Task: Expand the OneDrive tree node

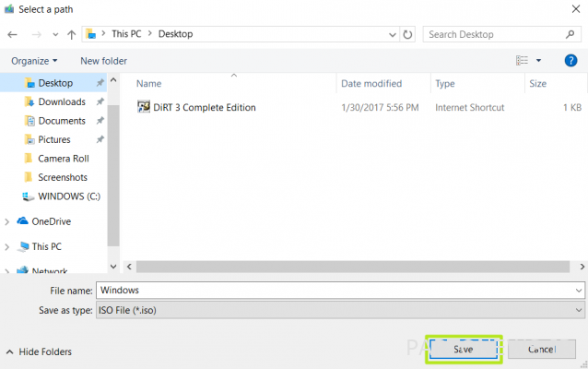Action: [6, 221]
